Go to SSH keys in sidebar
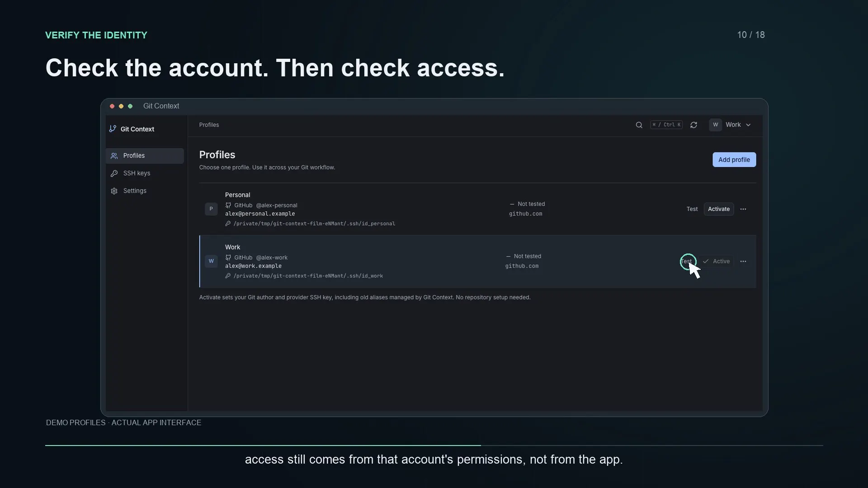 (x=145, y=173)
